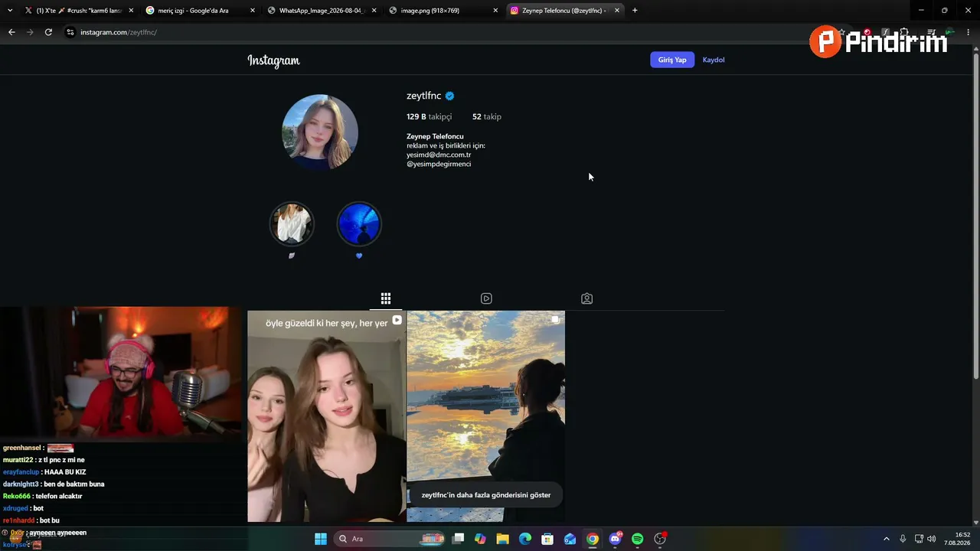
Task: Switch to the tagged photos tab icon
Action: (586, 298)
